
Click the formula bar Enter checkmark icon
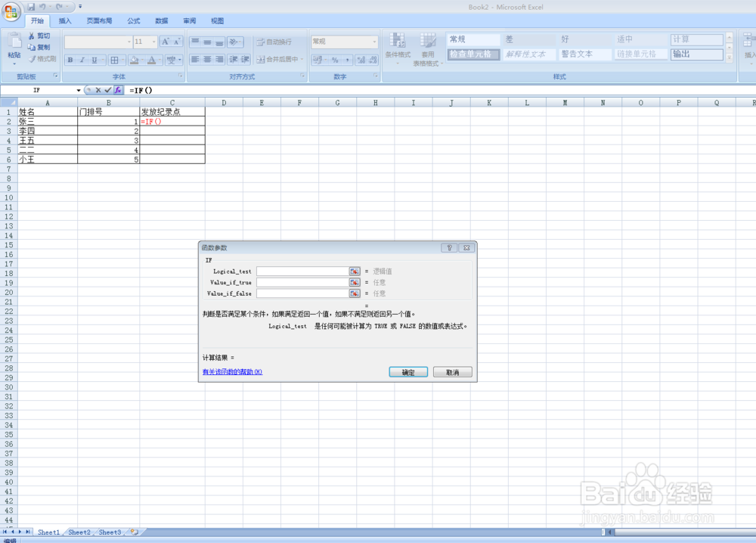[x=108, y=90]
